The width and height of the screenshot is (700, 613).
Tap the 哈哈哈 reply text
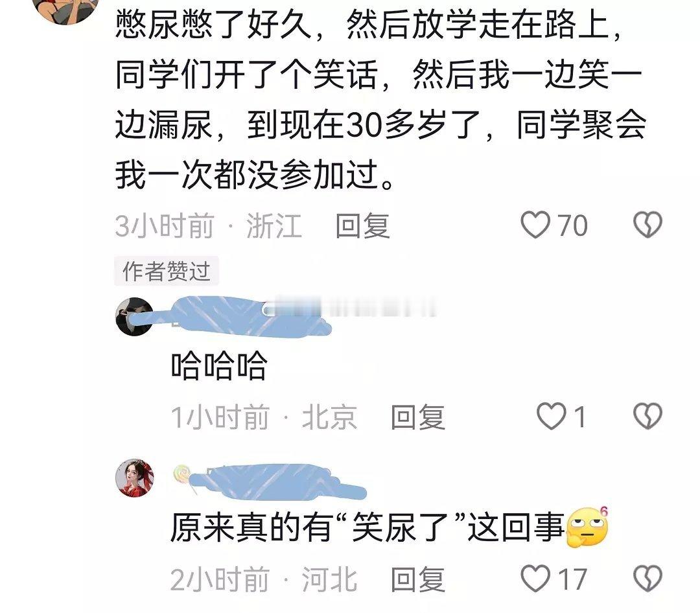pos(219,366)
